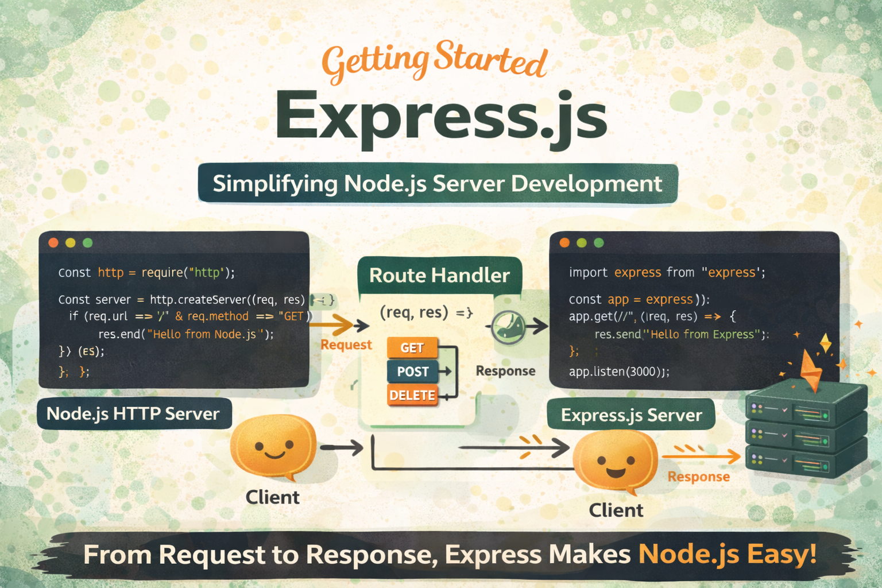Click the yellow dot on the Express code window
Image resolution: width=882 pixels, height=588 pixels.
pyautogui.click(x=582, y=242)
